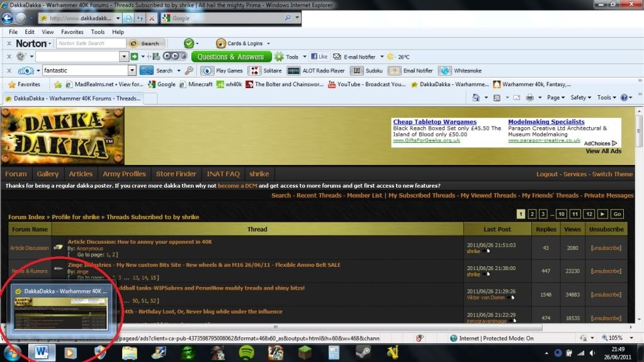Expand the search provider dropdown arrow
644x362 pixels.
297,18
